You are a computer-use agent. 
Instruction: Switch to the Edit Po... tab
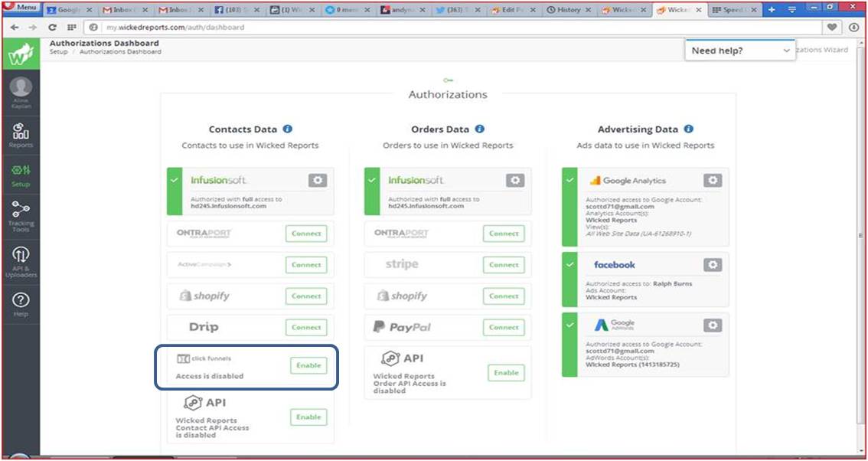pyautogui.click(x=513, y=10)
